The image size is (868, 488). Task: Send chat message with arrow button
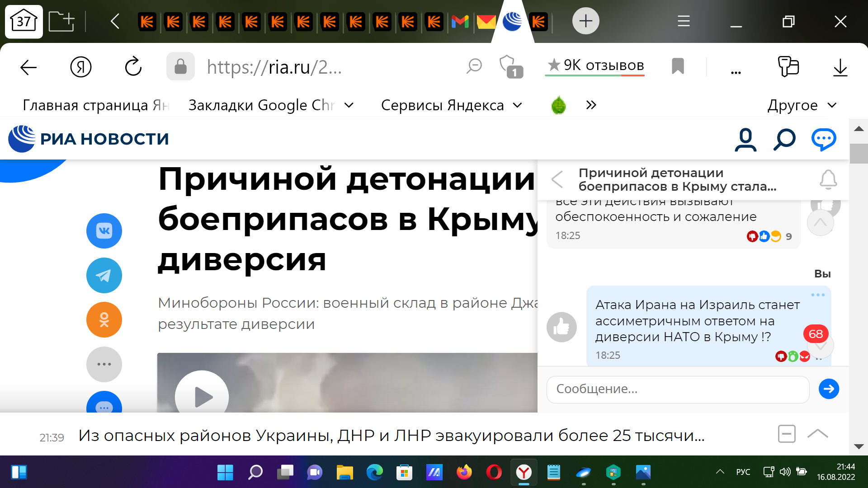pos(829,389)
